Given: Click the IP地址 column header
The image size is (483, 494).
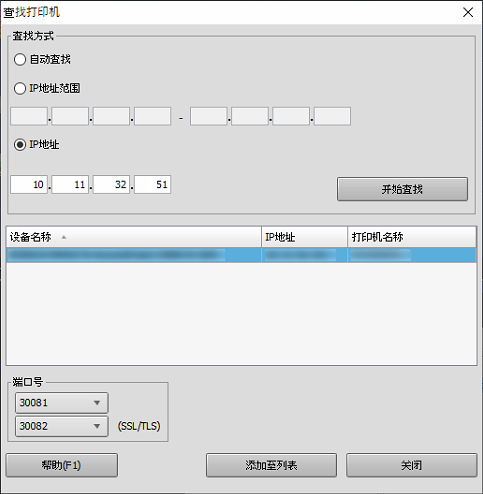Looking at the screenshot, I should click(304, 237).
